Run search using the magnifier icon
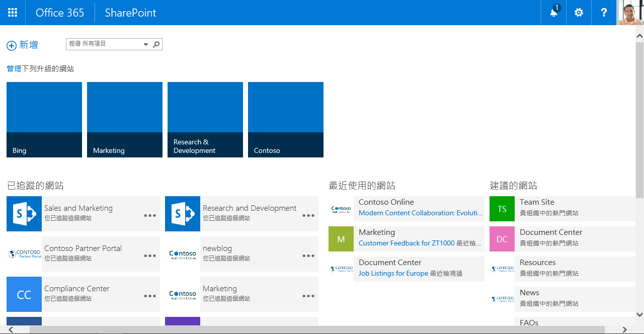 tap(156, 44)
